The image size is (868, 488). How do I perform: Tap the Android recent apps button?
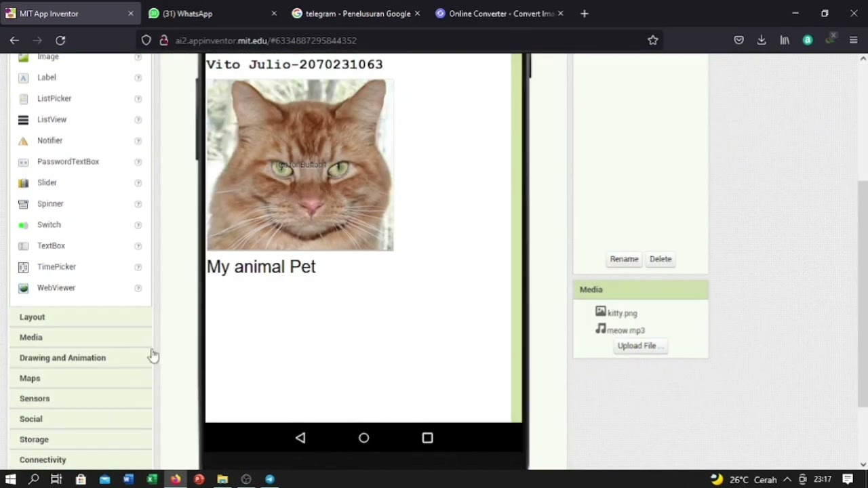tap(427, 438)
